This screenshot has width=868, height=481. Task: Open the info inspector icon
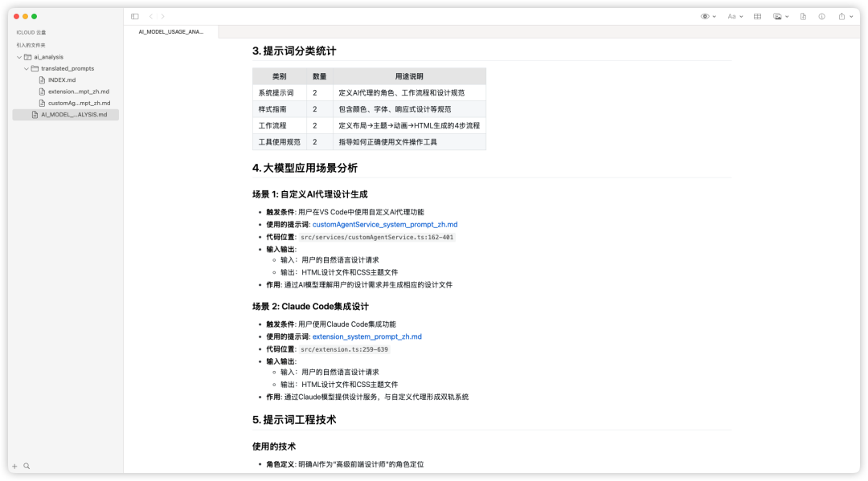tap(821, 16)
